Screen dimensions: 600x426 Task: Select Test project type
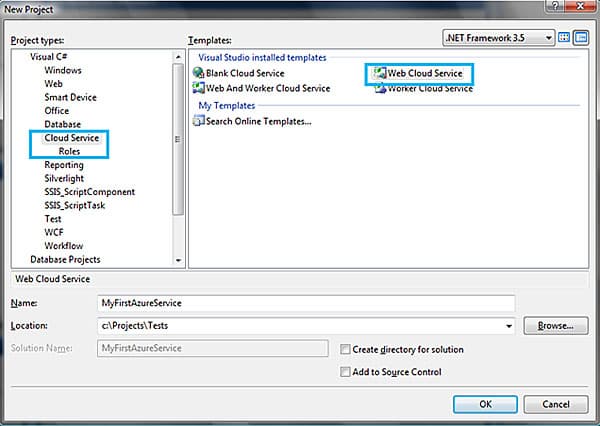(x=53, y=219)
